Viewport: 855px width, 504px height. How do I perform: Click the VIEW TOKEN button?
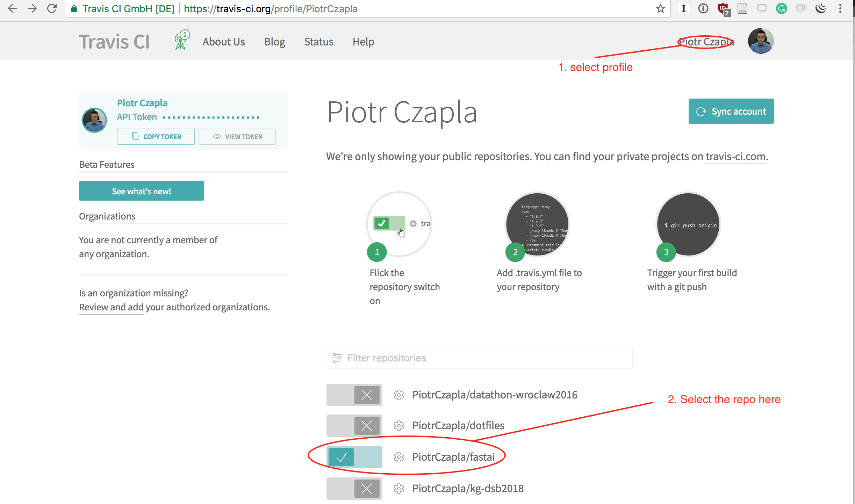237,137
